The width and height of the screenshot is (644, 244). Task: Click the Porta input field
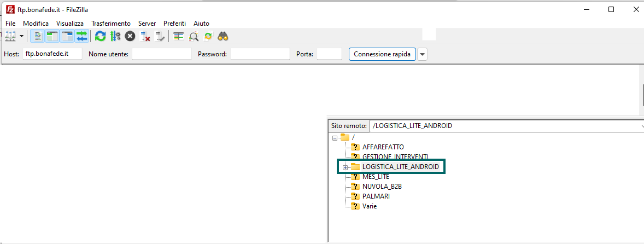click(330, 54)
